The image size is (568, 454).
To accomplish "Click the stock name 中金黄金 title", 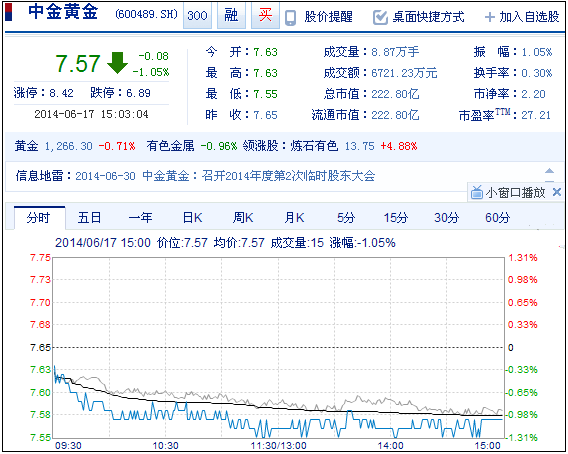I will click(x=63, y=12).
